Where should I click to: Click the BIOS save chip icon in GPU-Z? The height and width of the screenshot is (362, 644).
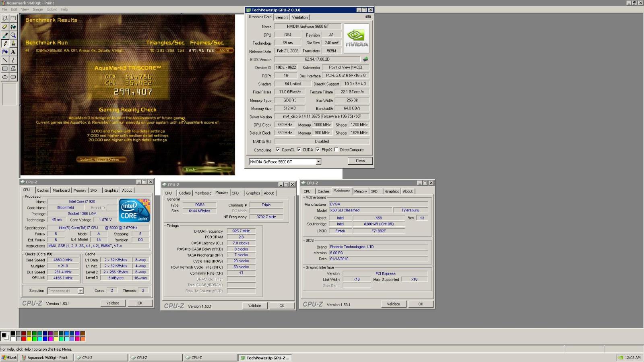365,59
